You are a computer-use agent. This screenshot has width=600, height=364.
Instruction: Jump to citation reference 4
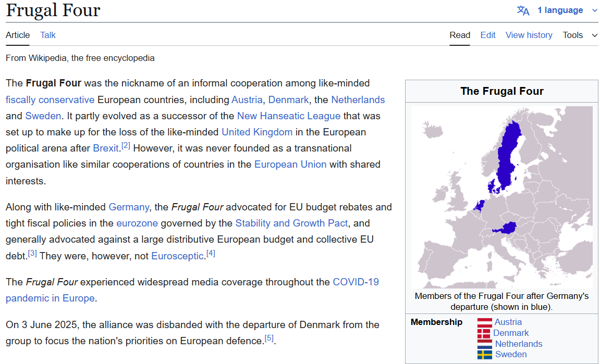[211, 253]
